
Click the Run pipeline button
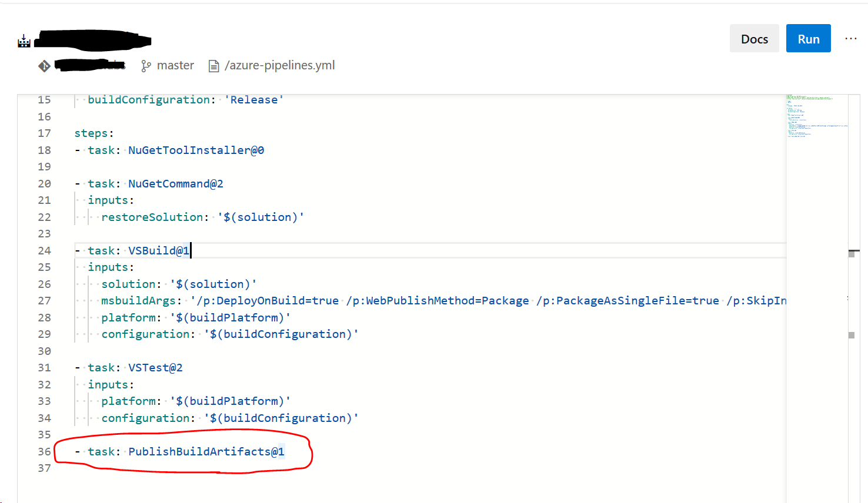[x=808, y=38]
